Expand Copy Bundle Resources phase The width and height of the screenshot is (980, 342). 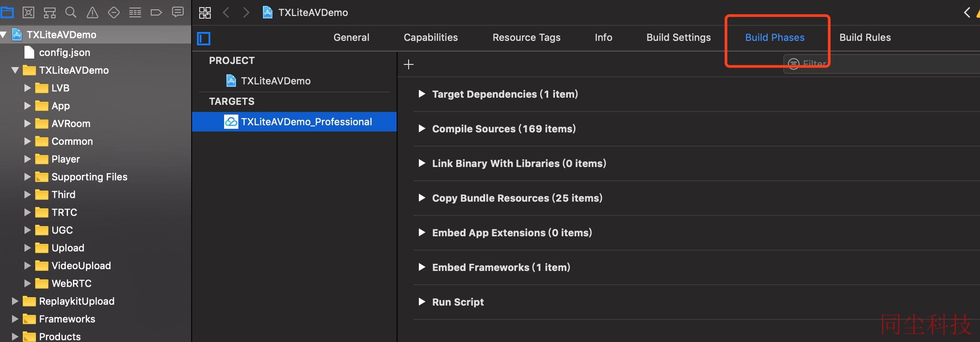coord(422,198)
